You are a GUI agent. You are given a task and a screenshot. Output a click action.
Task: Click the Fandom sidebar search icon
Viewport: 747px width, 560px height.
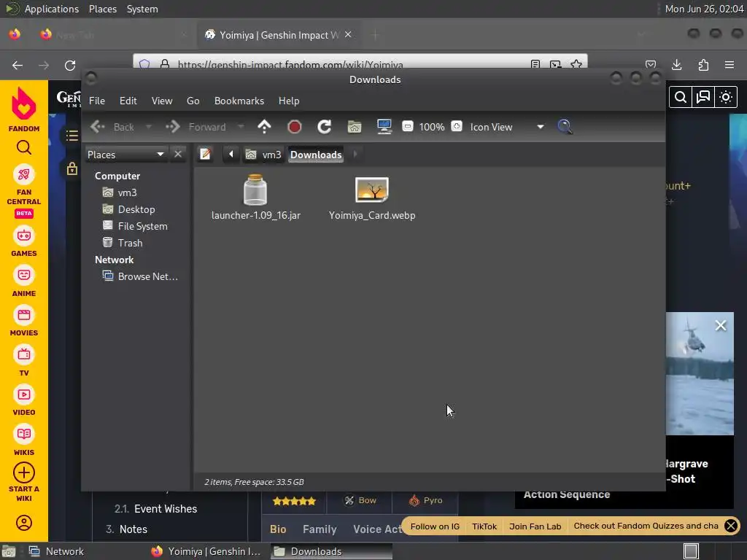(24, 147)
